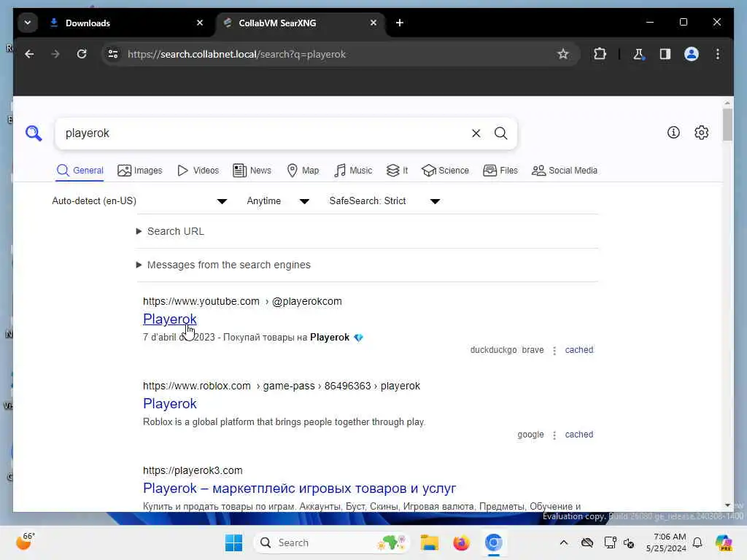Viewport: 747px width, 560px height.
Task: Switch to CollabVM SearXNG tab
Action: 301,23
